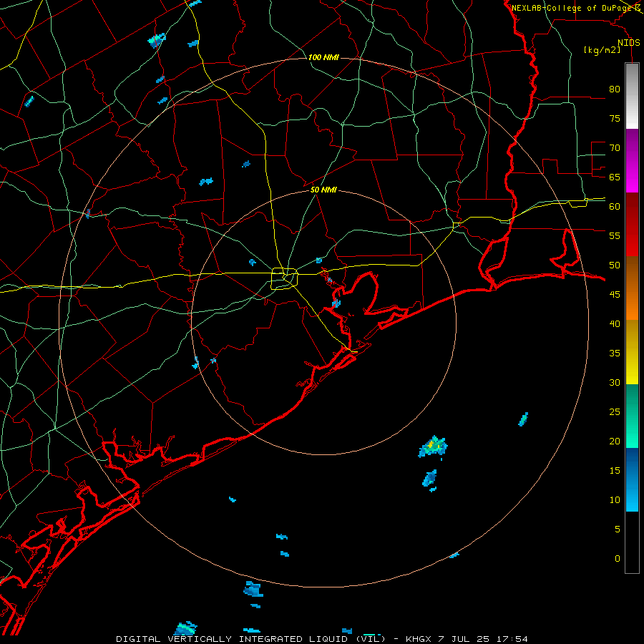Select the white-gray segment atop the color bar

pyautogui.click(x=632, y=96)
